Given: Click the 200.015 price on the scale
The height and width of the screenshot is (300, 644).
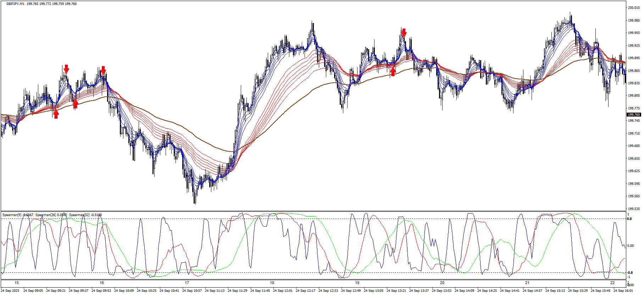Looking at the screenshot, I should 634,8.
